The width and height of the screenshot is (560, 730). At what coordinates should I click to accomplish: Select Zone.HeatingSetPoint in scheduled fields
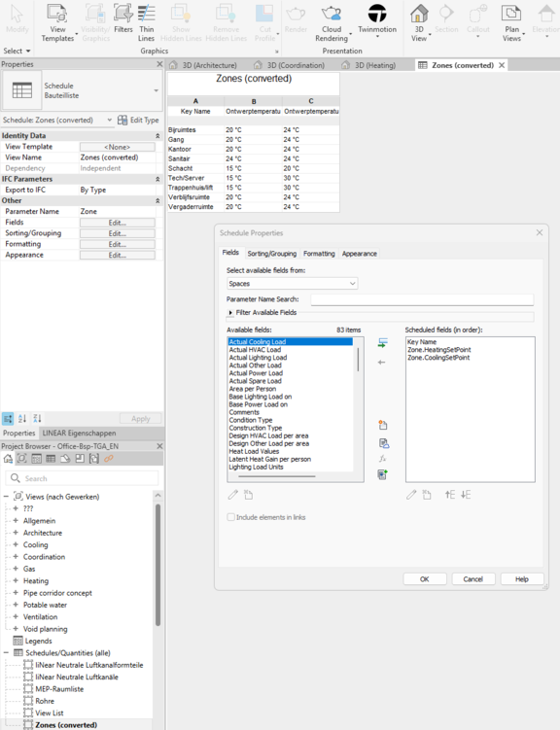[x=439, y=350]
